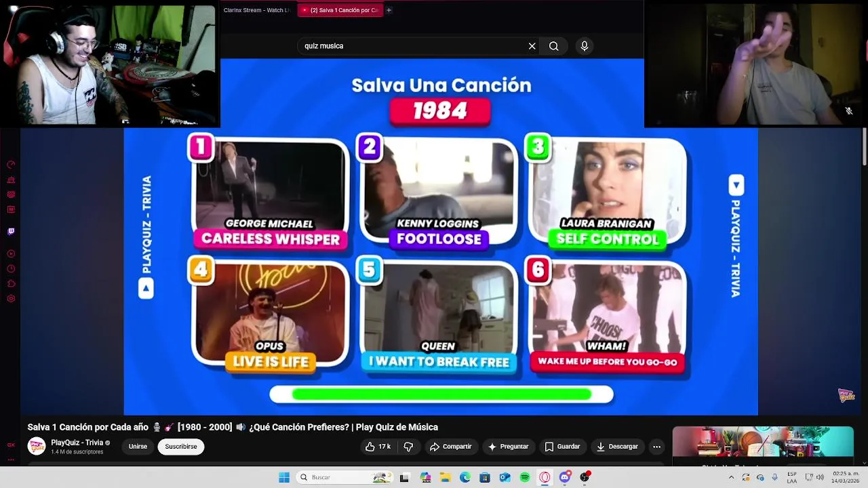Click the Laura Branigan Self Control card
Screen dimensions: 868x488
pyautogui.click(x=607, y=193)
